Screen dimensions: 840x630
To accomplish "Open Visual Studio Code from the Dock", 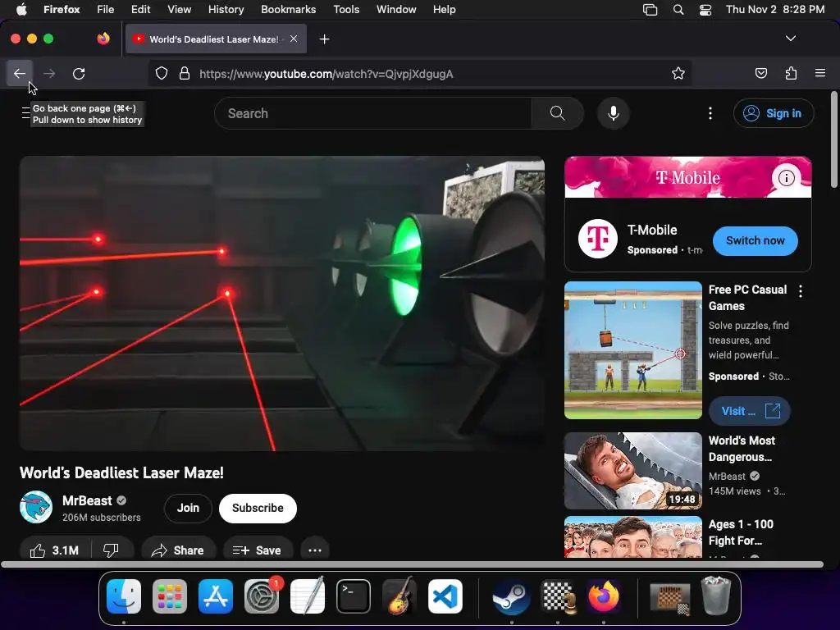I will (445, 596).
